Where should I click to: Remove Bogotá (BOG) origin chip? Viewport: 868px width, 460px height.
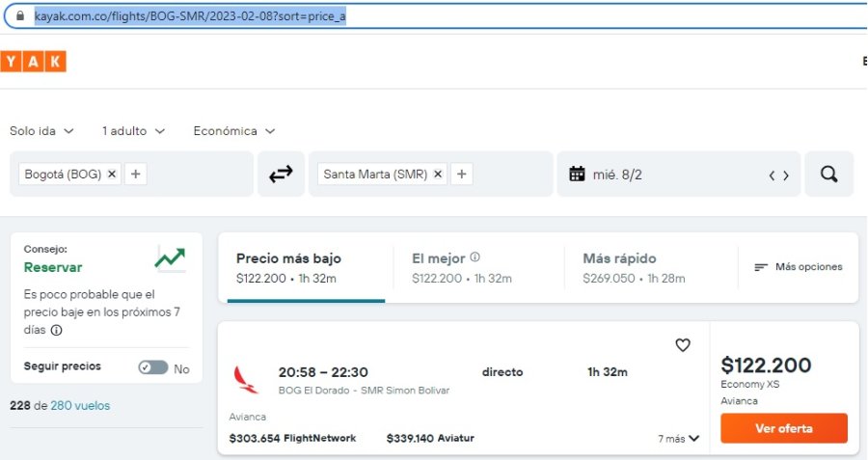click(112, 174)
